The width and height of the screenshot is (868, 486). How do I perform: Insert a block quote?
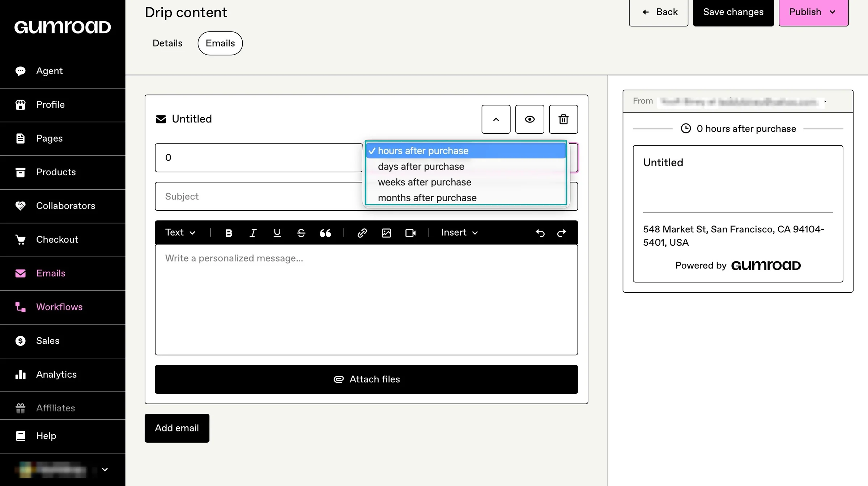[x=325, y=233]
